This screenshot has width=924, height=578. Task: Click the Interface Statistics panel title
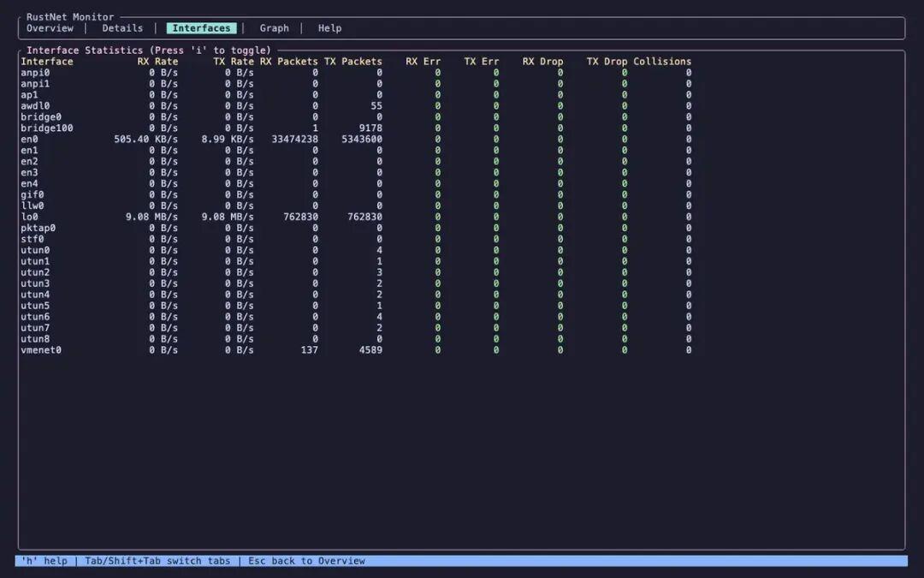tap(149, 51)
